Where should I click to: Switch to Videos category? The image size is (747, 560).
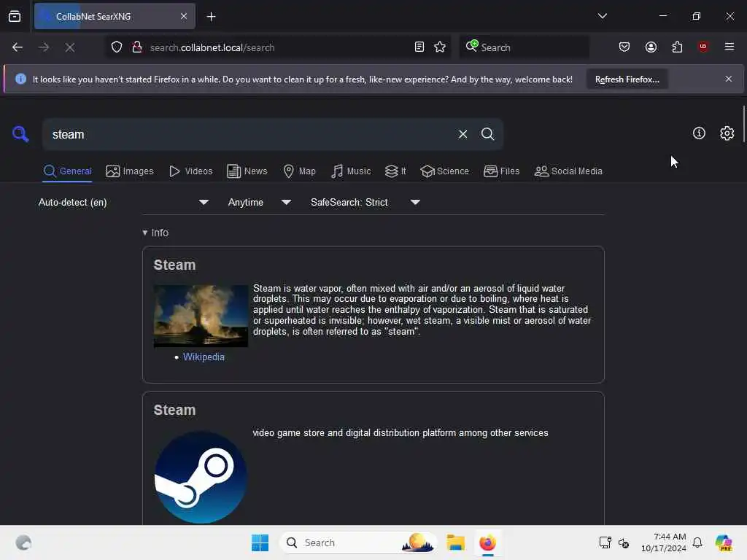[x=190, y=171]
